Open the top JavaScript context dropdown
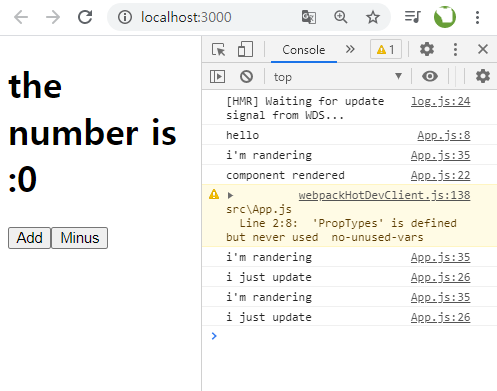This screenshot has width=497, height=391. 337,77
